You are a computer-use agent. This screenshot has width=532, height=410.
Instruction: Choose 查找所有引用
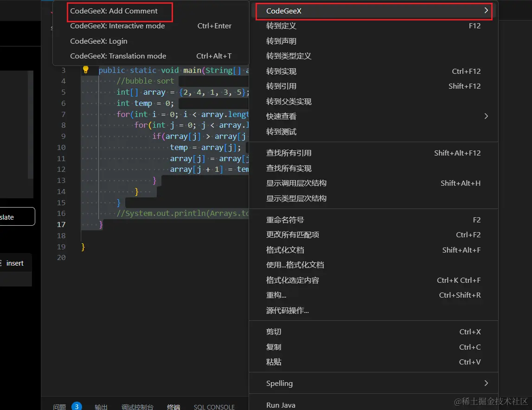tap(373, 153)
